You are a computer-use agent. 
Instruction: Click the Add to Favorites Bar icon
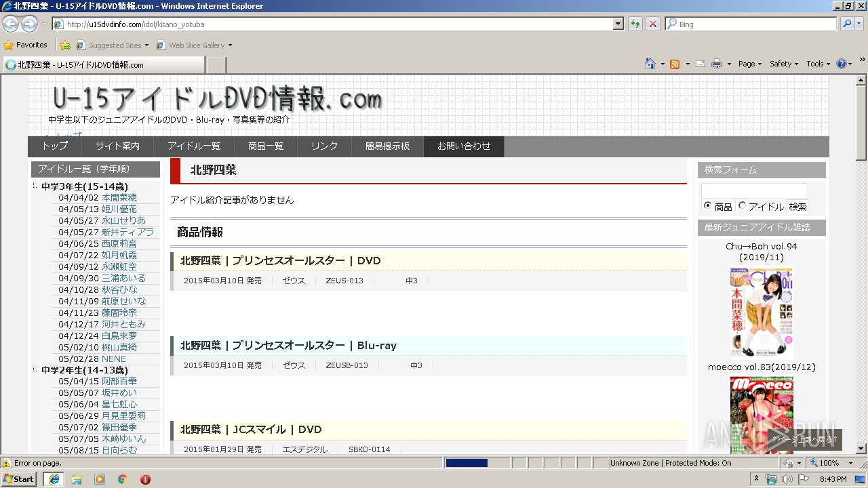coord(65,45)
